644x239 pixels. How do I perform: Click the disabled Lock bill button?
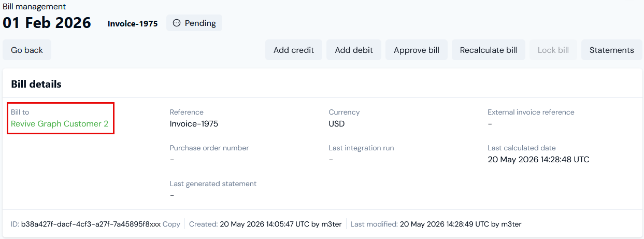point(553,50)
